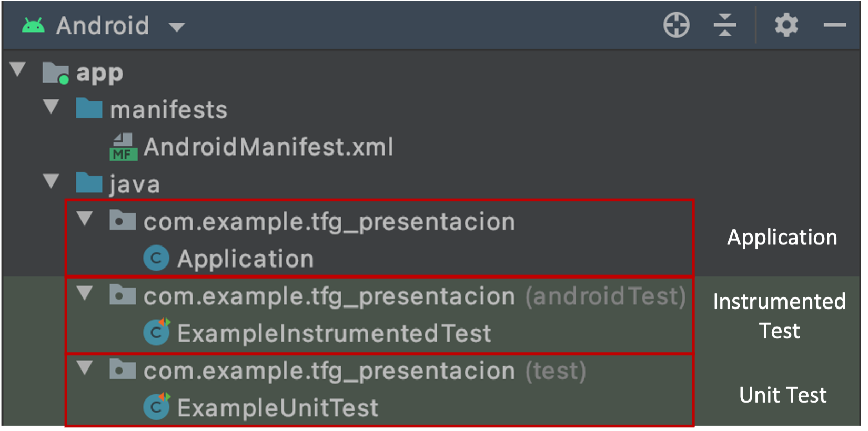Hide the project panel with minus icon
This screenshot has width=868, height=431.
pos(834,25)
